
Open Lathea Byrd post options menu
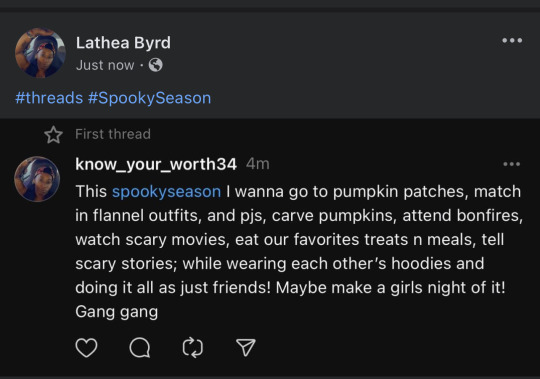pos(512,41)
